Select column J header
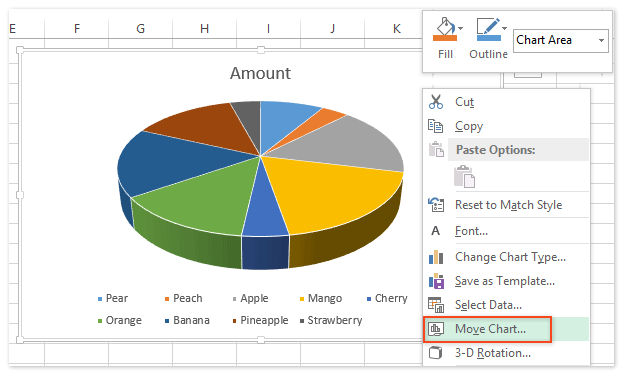The width and height of the screenshot is (623, 374). [x=332, y=29]
